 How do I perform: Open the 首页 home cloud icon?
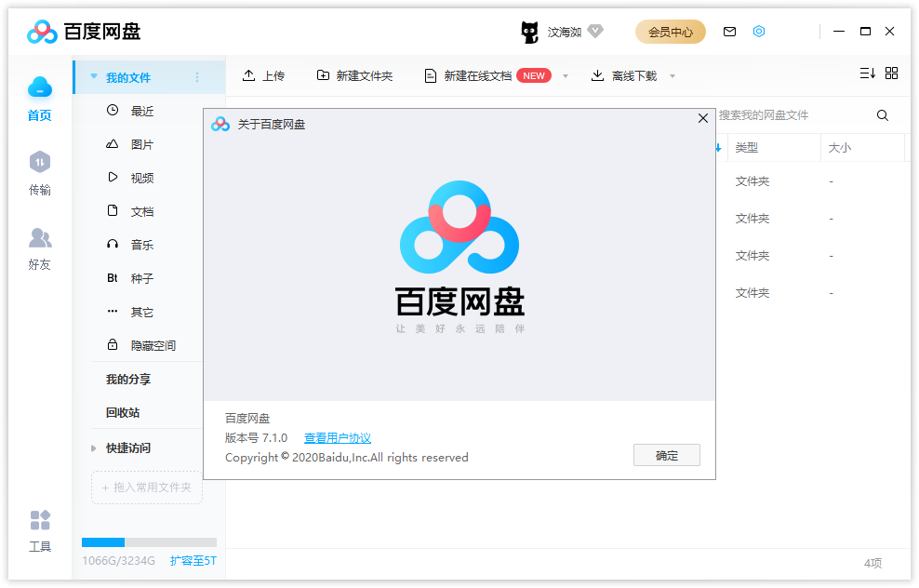40,88
